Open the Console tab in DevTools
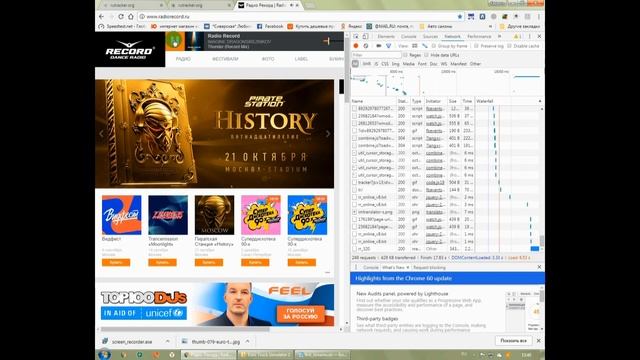 (x=409, y=36)
